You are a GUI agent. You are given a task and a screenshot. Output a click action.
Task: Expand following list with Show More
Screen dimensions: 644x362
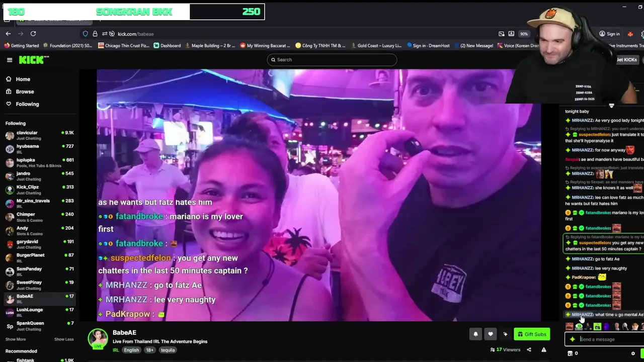click(x=16, y=339)
